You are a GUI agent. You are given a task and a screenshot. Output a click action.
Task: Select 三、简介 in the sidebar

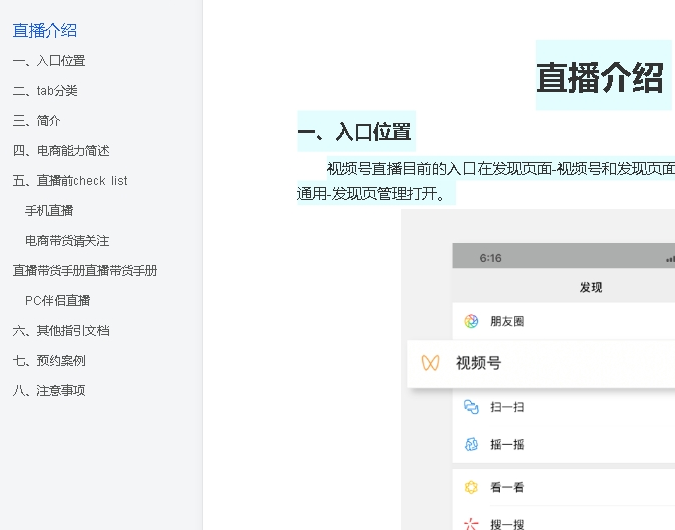37,121
